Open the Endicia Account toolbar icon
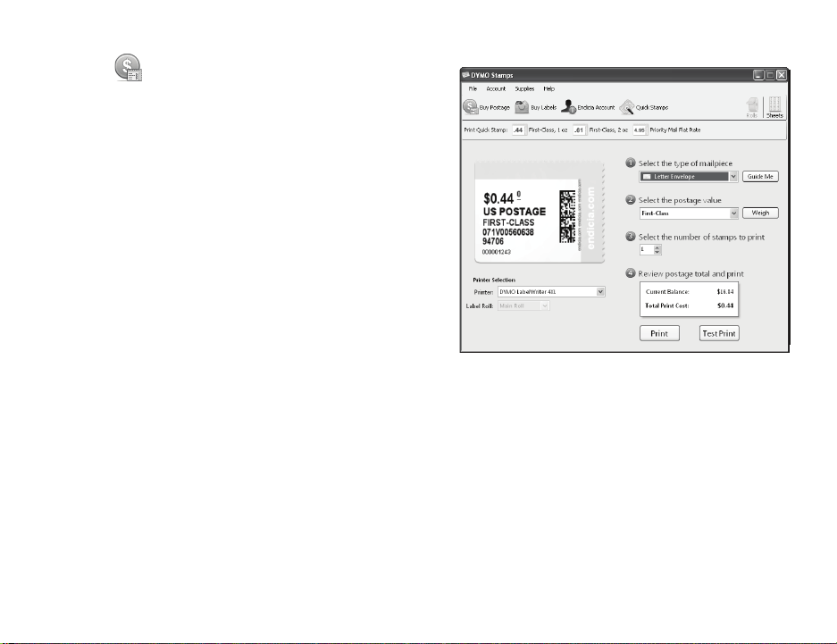 pyautogui.click(x=568, y=106)
